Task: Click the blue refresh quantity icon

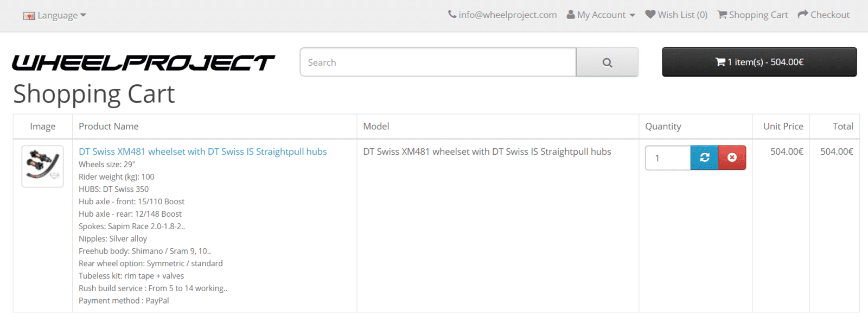Action: [x=704, y=158]
